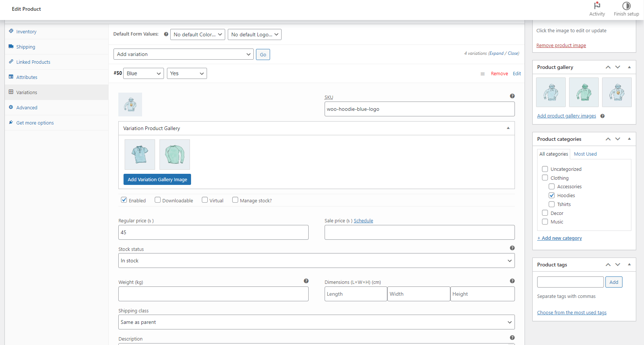The width and height of the screenshot is (644, 345).
Task: Open the Add variation dropdown
Action: point(184,54)
